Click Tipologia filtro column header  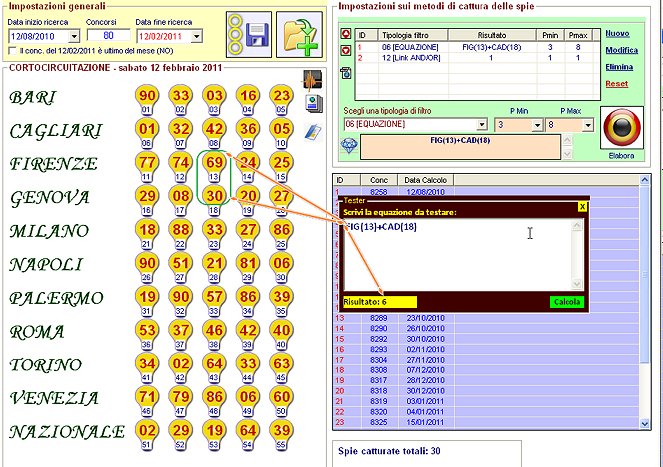coord(413,35)
